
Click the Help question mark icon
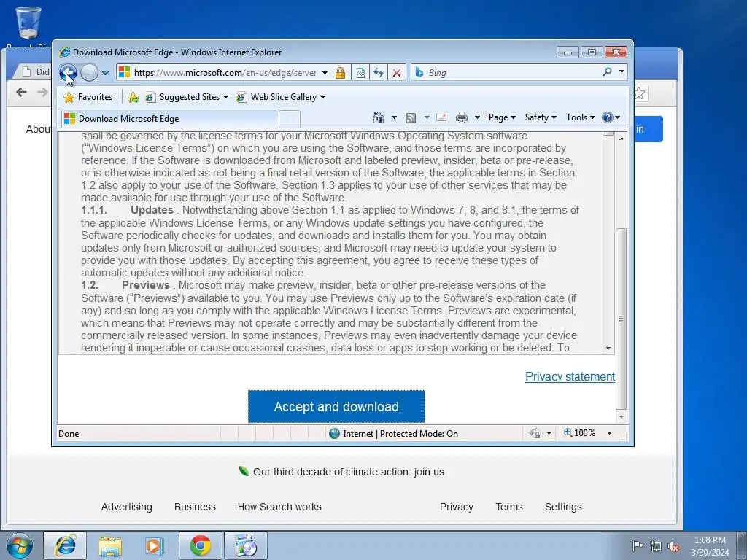[608, 117]
